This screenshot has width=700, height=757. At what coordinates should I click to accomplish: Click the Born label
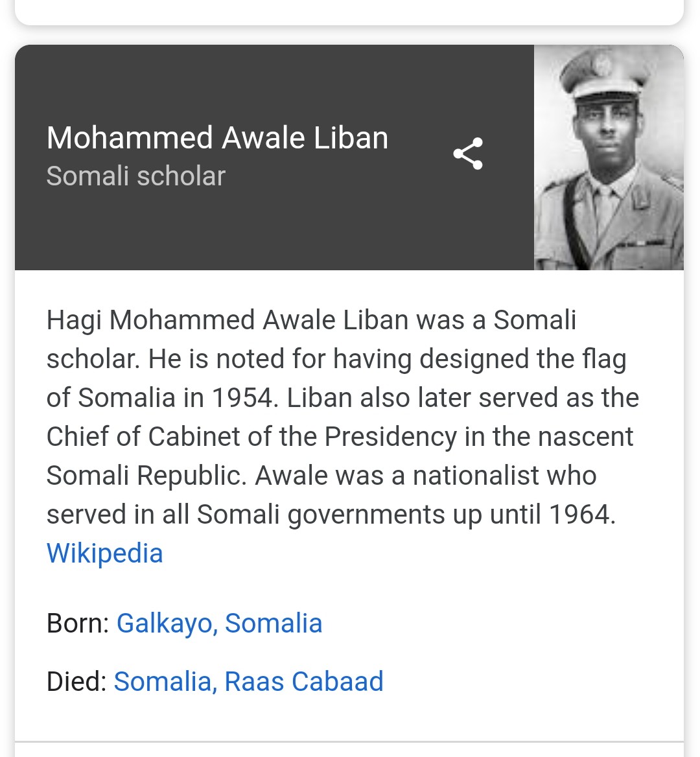(x=78, y=623)
